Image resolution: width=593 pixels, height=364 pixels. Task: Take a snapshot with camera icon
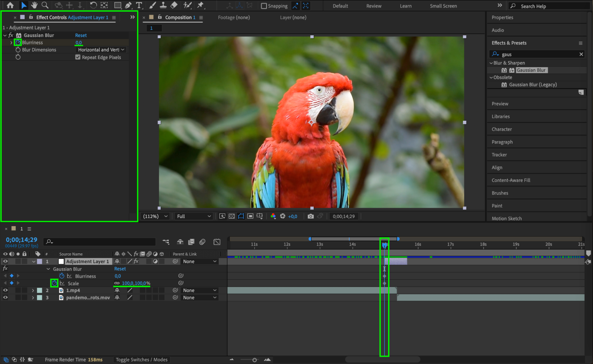pos(310,216)
